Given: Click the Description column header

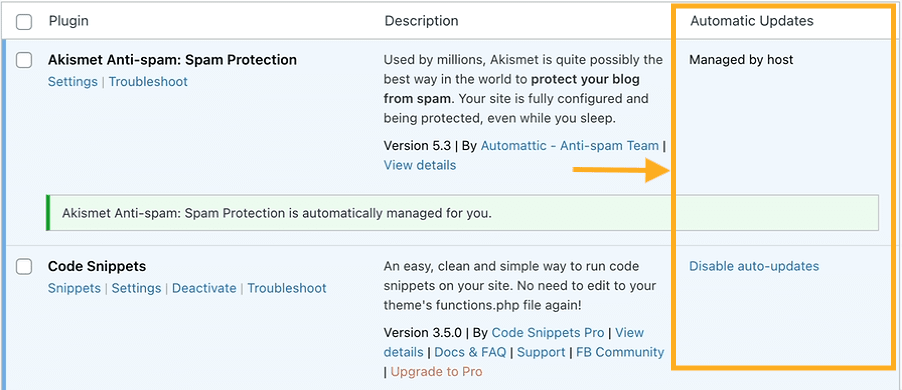Looking at the screenshot, I should (422, 21).
